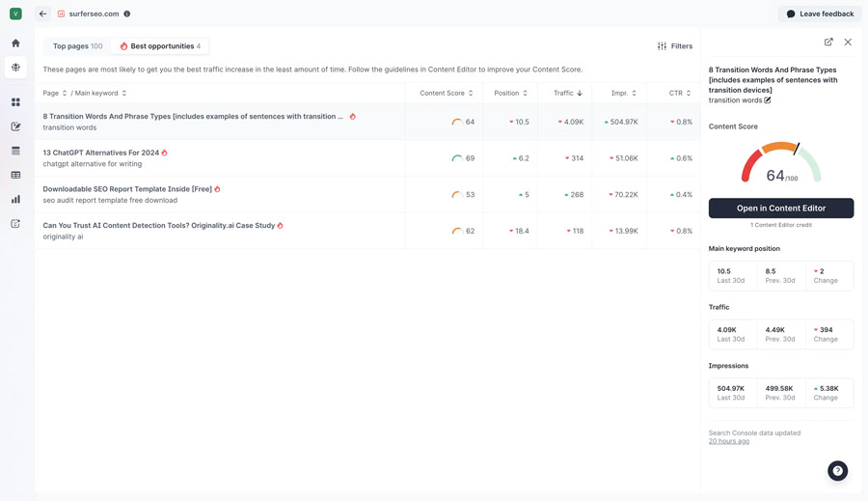Edit the transition words keyword pencil icon
The width and height of the screenshot is (868, 501).
[x=768, y=100]
